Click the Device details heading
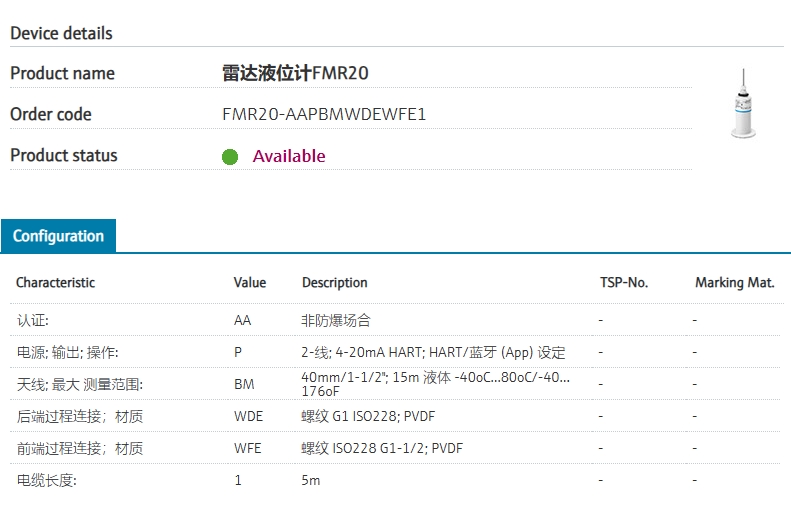This screenshot has height=506, width=791. pos(62,33)
